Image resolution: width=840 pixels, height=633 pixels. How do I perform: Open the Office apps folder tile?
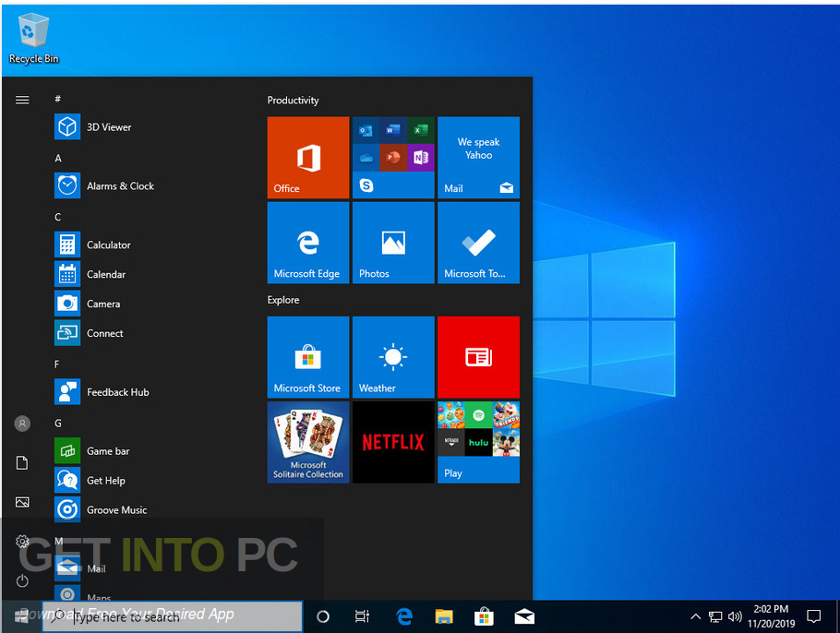pos(393,158)
